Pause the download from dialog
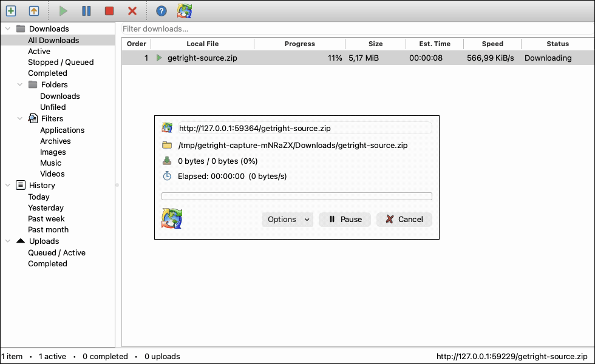Image resolution: width=595 pixels, height=364 pixels. click(x=345, y=219)
